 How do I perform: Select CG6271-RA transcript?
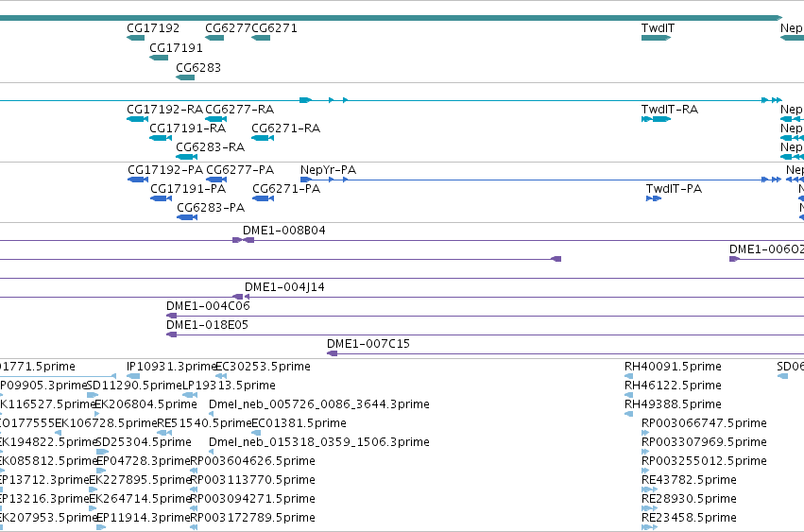(263, 138)
